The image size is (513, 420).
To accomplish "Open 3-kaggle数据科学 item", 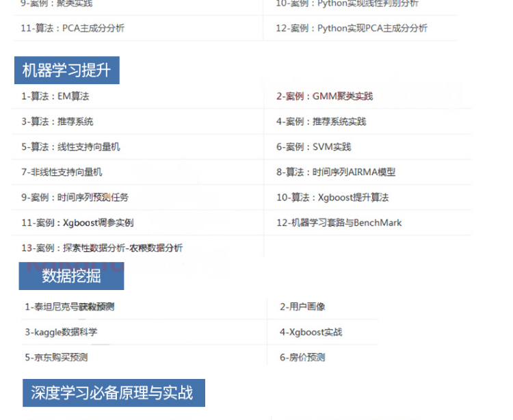I will click(x=61, y=332).
